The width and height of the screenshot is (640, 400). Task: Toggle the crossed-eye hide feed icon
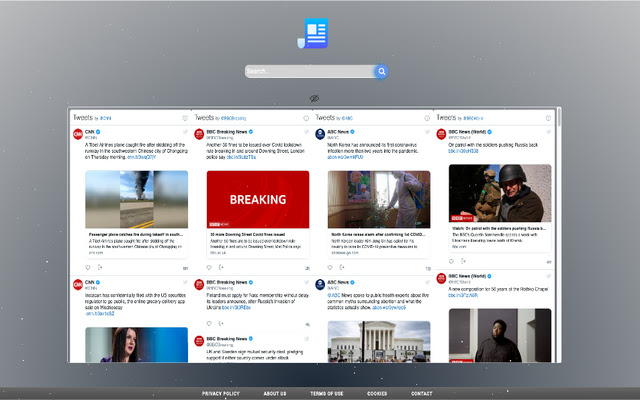click(314, 98)
